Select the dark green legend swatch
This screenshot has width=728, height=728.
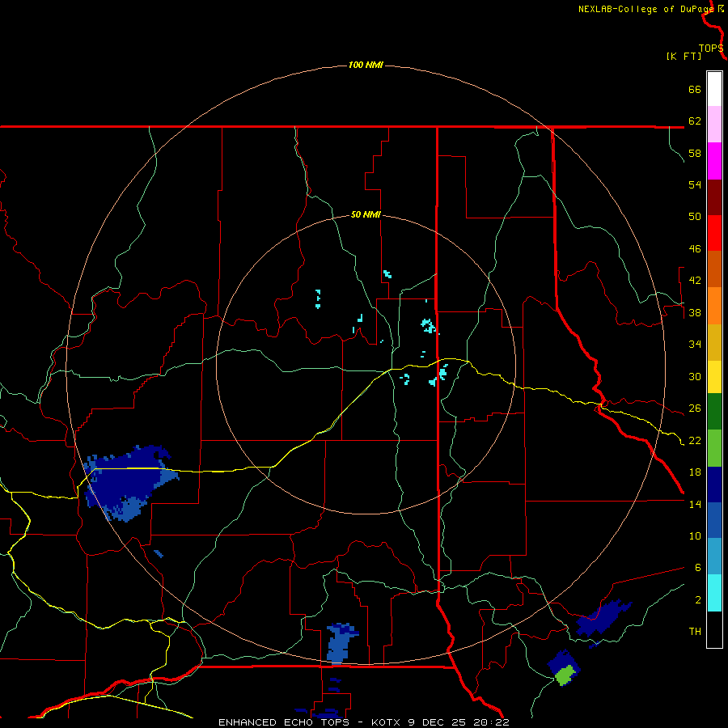[x=714, y=412]
